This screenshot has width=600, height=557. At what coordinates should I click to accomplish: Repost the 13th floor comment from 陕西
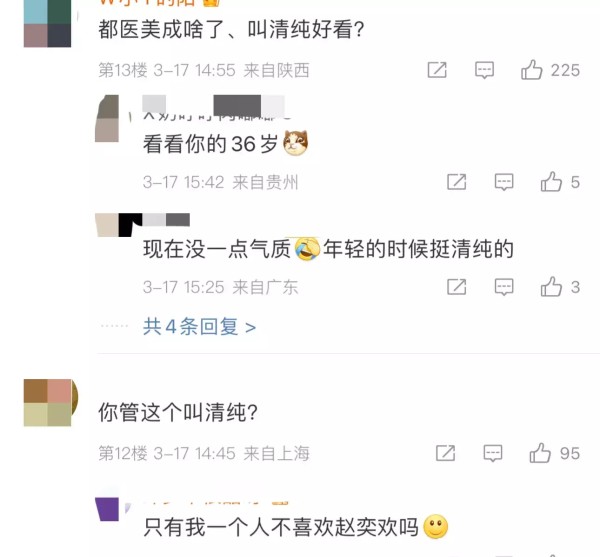point(437,70)
